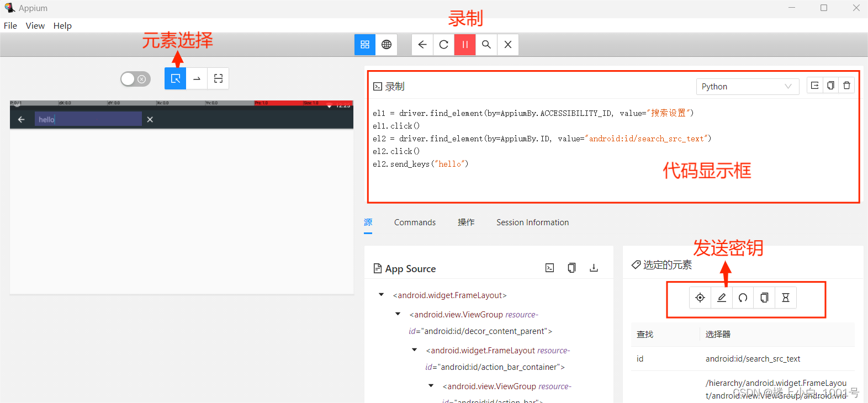Show boilerplate code in recorder
Image resolution: width=868 pixels, height=403 pixels.
(815, 86)
